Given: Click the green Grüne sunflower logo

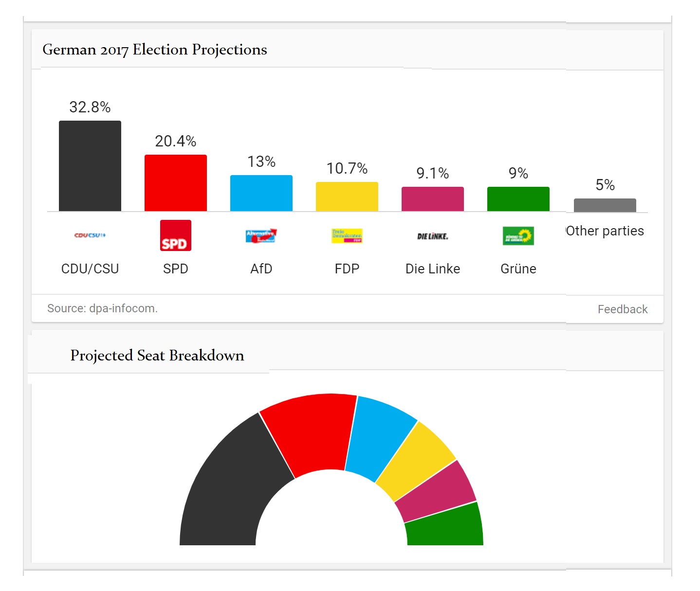Looking at the screenshot, I should [x=518, y=236].
